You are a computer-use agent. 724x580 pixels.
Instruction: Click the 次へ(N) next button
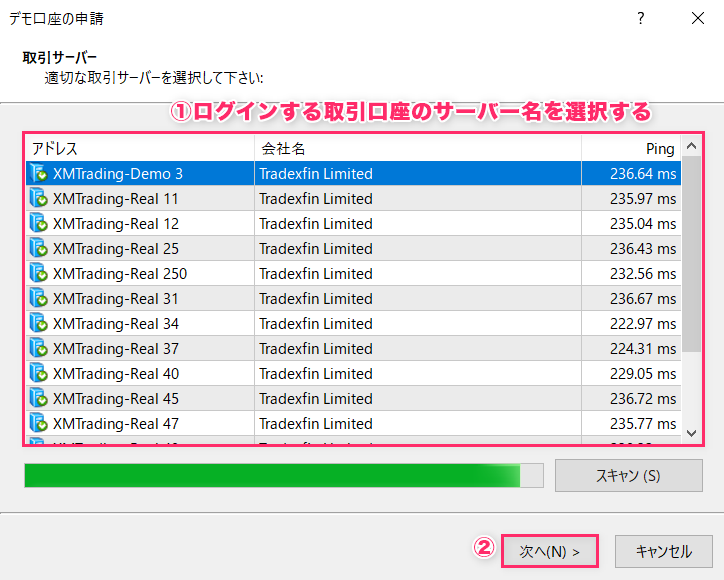pyautogui.click(x=549, y=551)
